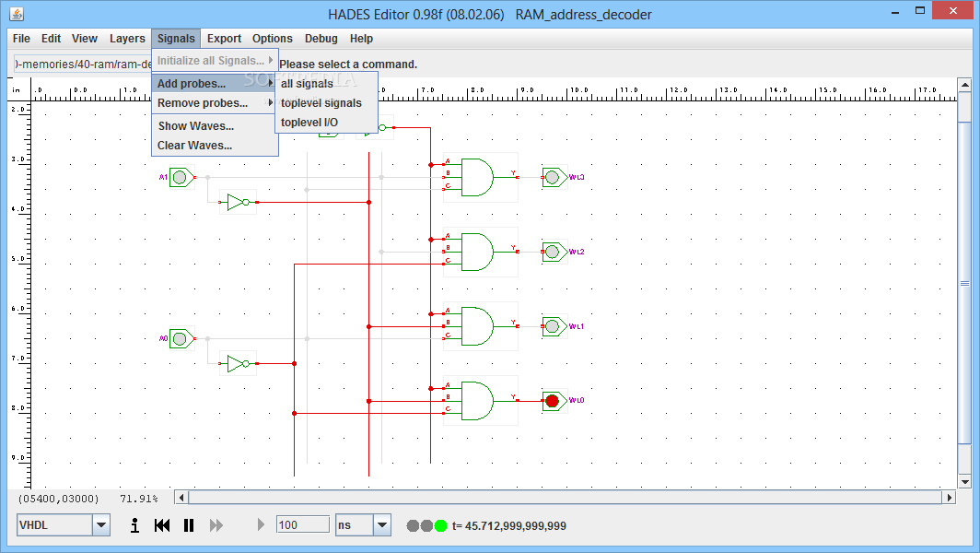Choose Remove probes... submenu entry
The height and width of the screenshot is (553, 980).
[x=215, y=102]
